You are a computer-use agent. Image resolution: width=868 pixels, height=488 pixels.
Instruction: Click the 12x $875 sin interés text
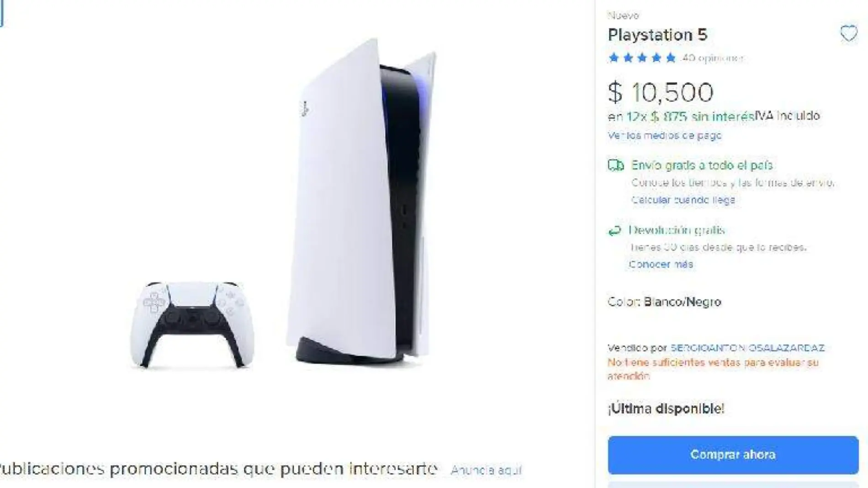click(690, 117)
